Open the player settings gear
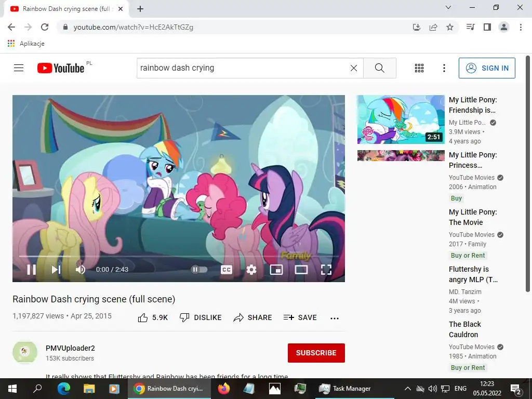 click(251, 270)
